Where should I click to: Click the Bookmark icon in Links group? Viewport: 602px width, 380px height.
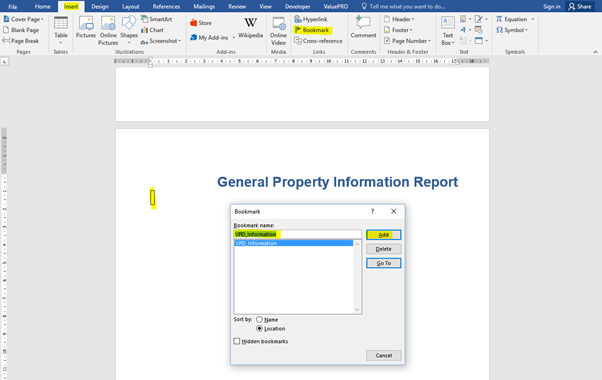tap(298, 30)
